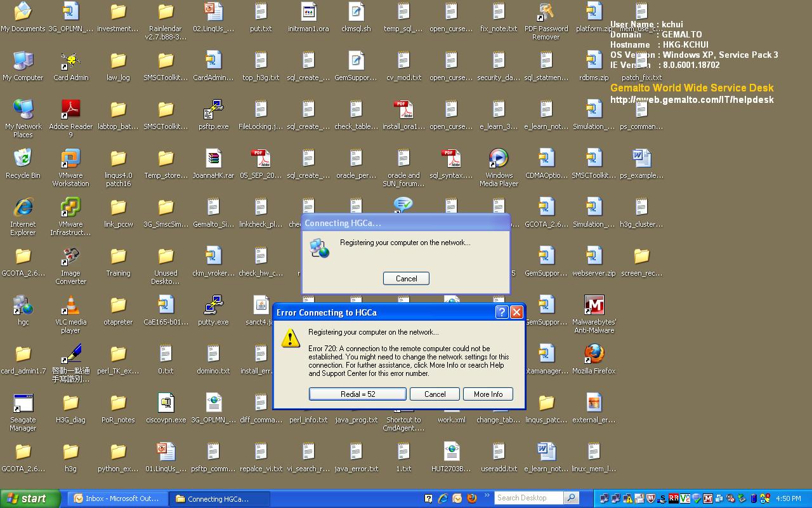Image resolution: width=812 pixels, height=508 pixels.
Task: Select the cv_mod.txt file
Action: click(x=403, y=66)
